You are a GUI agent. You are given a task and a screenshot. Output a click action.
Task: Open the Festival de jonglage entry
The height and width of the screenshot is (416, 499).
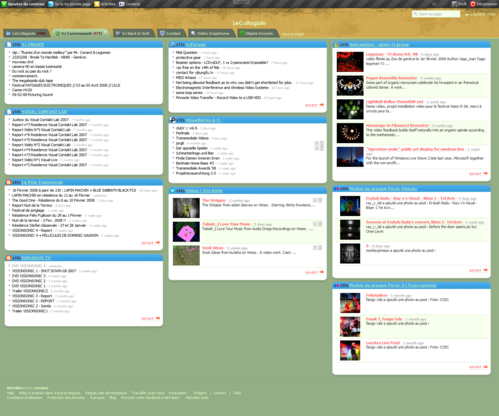[28, 210]
